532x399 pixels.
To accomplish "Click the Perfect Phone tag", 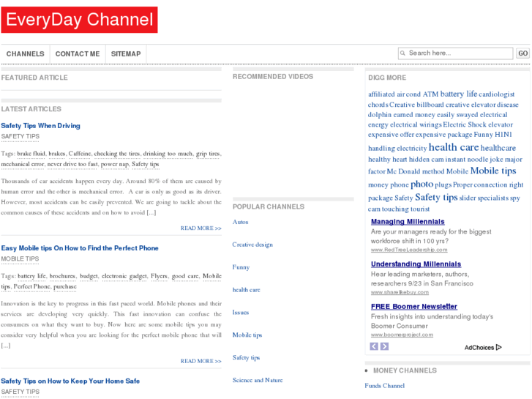I will click(x=32, y=286).
